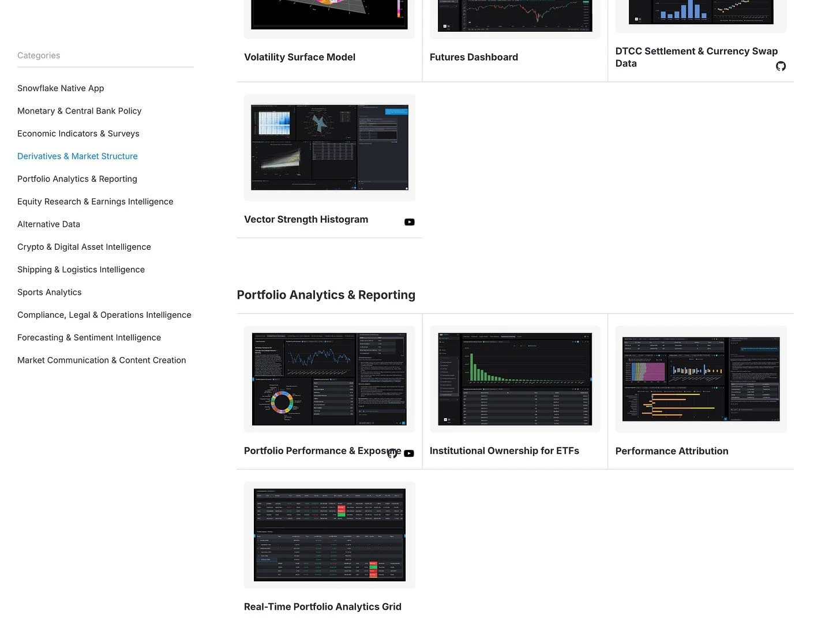Select the Snowflake Native App category
Viewport: 840px width, 620px height.
61,88
